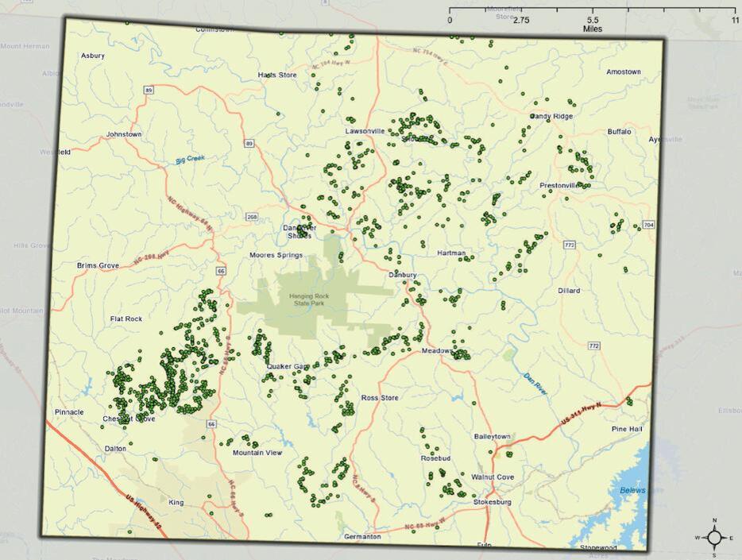Screen dimensions: 742x560
Task: Click the Hartman label
Action: point(451,253)
